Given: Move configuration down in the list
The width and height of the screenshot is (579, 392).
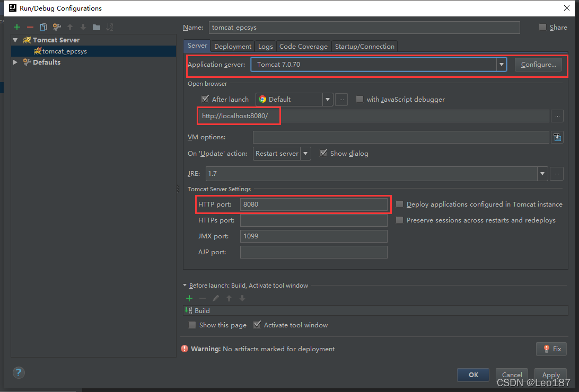Looking at the screenshot, I should [83, 27].
